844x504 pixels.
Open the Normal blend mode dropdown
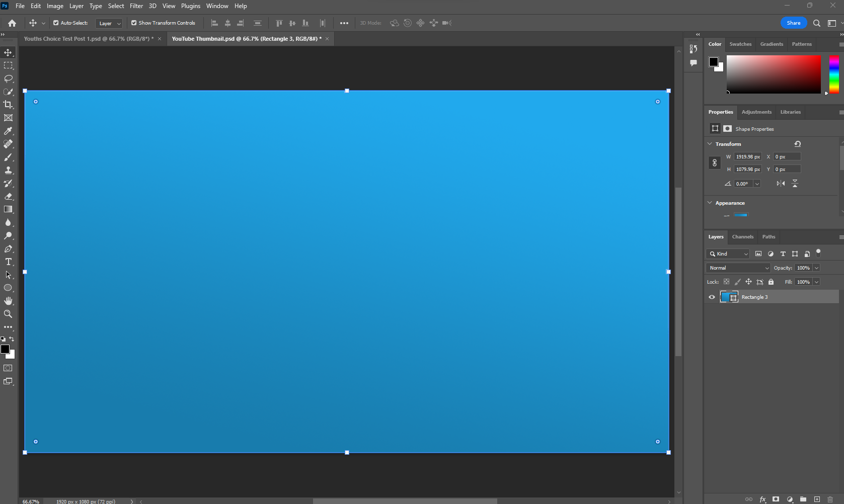(738, 268)
